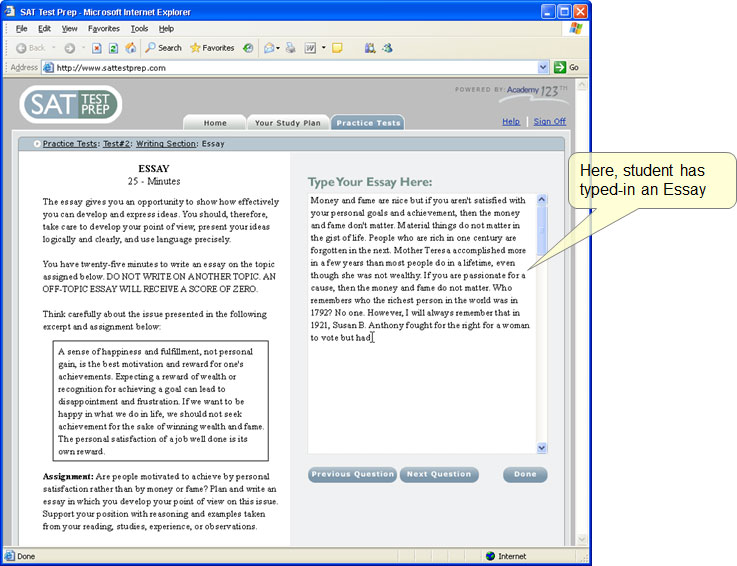Screen dimensions: 737x566
Task: Open the Favorites pane in the toolbar
Action: point(212,48)
